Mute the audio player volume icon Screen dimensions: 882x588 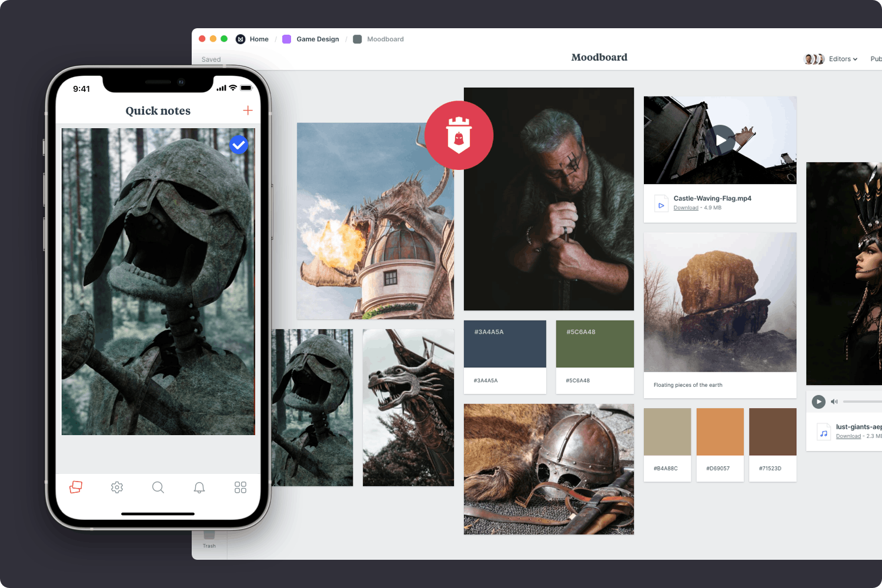point(834,402)
